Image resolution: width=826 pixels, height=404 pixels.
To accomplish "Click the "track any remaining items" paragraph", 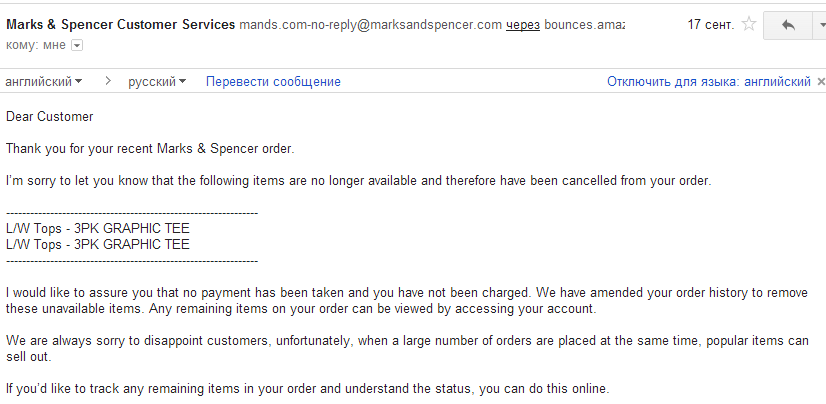I will (307, 388).
